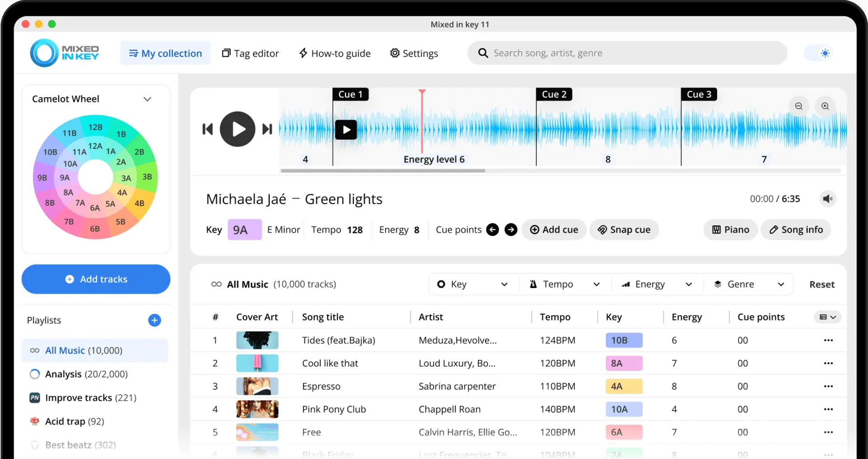
Task: Zoom in the waveform
Action: click(825, 106)
